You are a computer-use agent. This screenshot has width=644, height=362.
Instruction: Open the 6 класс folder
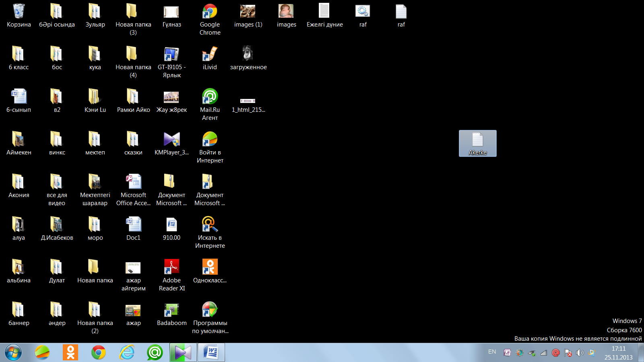point(19,59)
